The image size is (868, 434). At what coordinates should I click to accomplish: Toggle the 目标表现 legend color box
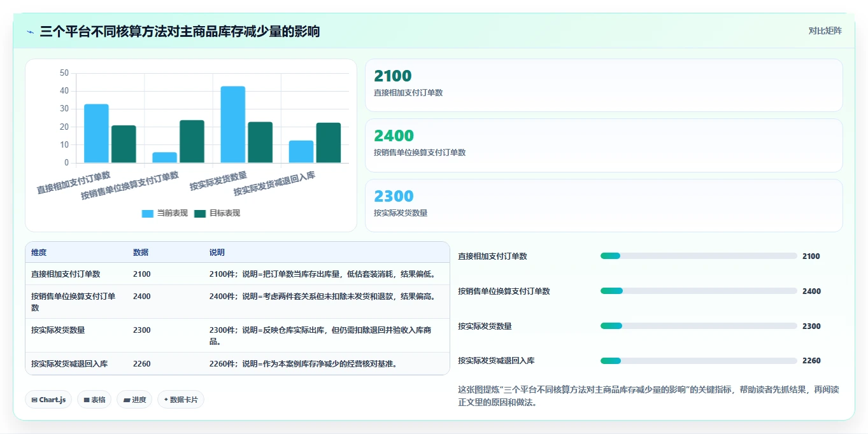click(x=200, y=214)
